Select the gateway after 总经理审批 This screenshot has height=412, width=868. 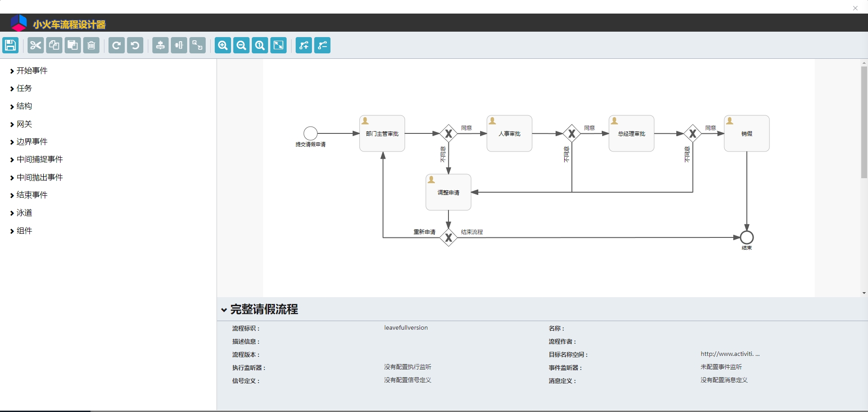click(x=693, y=133)
